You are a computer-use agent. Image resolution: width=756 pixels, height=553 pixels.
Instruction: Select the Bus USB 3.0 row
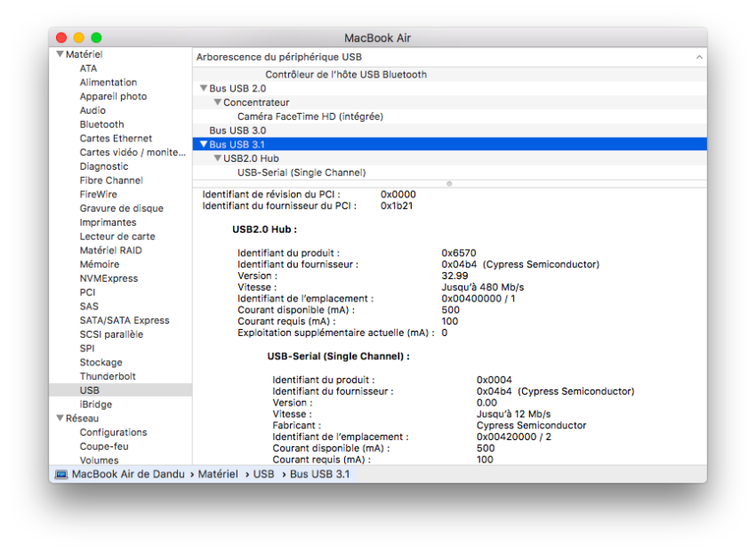(450, 130)
